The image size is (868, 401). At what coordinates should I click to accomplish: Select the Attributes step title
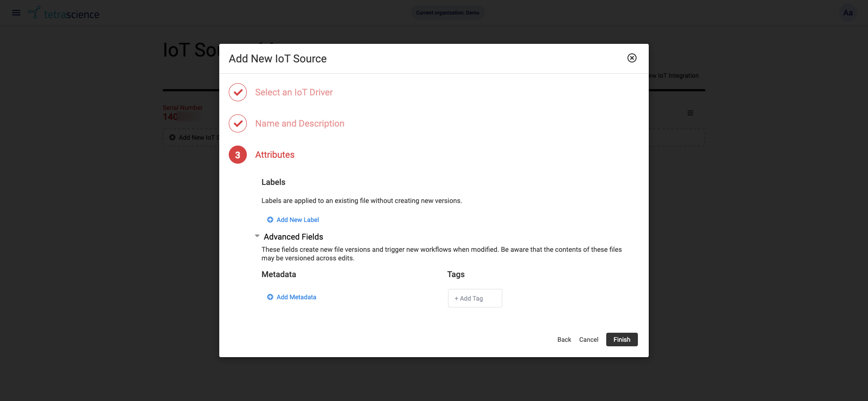[275, 155]
